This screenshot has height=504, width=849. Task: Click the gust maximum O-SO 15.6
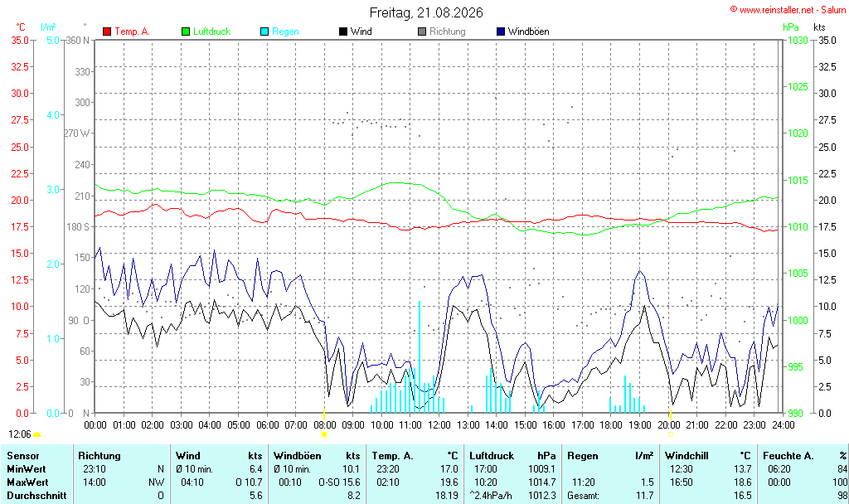(x=339, y=482)
